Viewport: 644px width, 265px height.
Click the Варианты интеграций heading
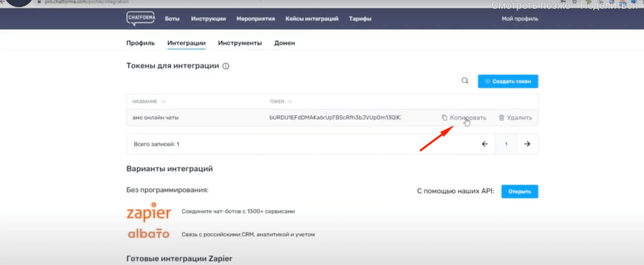pos(169,169)
